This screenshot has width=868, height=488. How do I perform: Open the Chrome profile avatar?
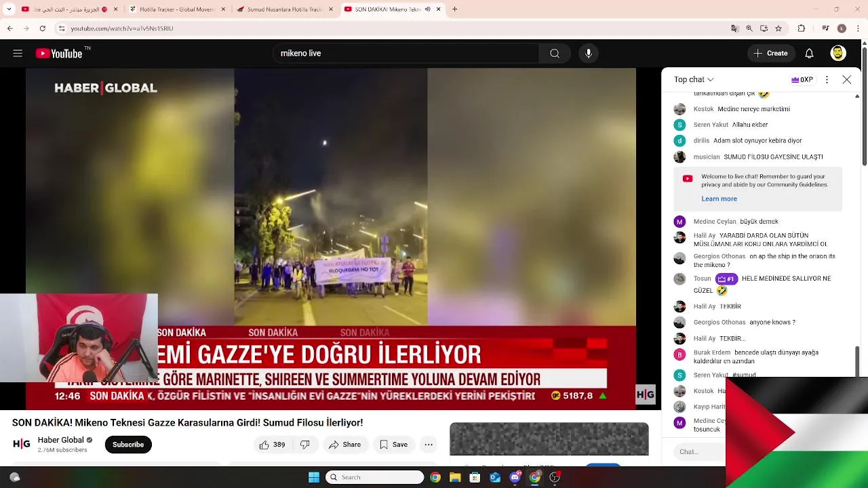coord(842,28)
